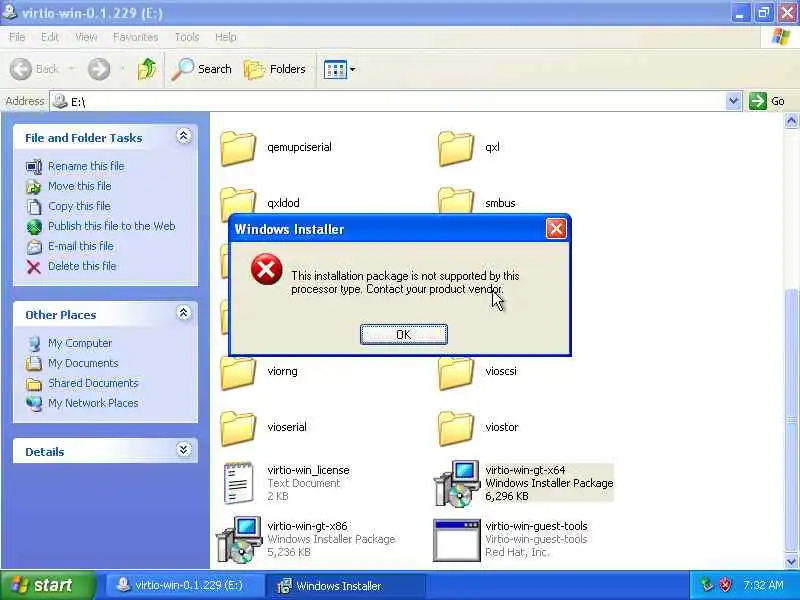Select the vioscsi folder icon
The height and width of the screenshot is (600, 800).
[x=456, y=373]
